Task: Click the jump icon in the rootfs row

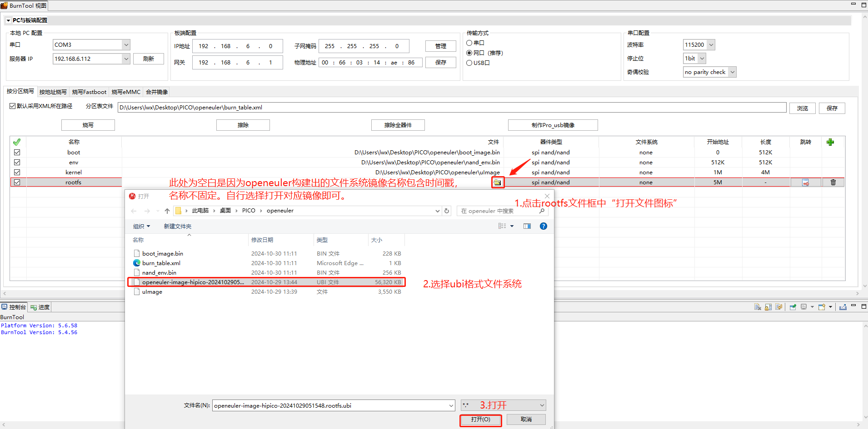Action: (805, 182)
